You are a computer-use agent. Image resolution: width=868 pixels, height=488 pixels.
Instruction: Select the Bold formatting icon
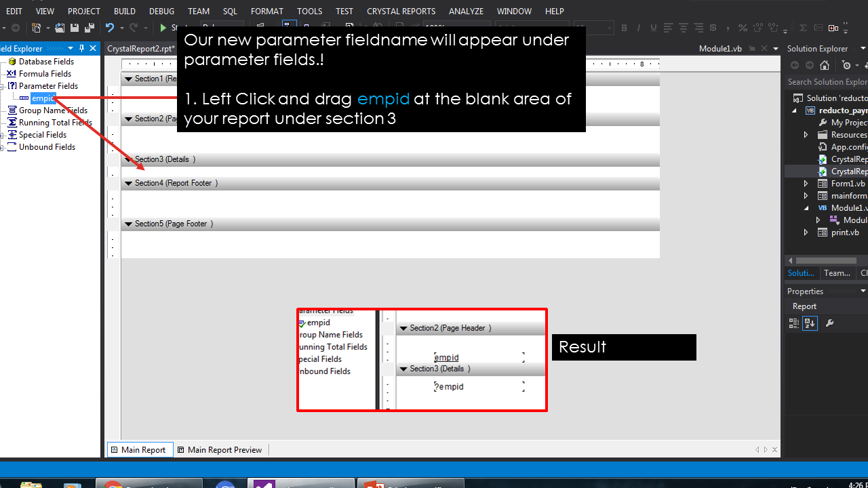[x=624, y=28]
